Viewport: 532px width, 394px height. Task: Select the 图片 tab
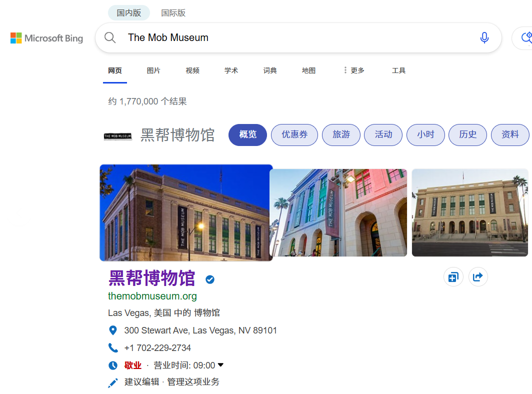(x=153, y=70)
